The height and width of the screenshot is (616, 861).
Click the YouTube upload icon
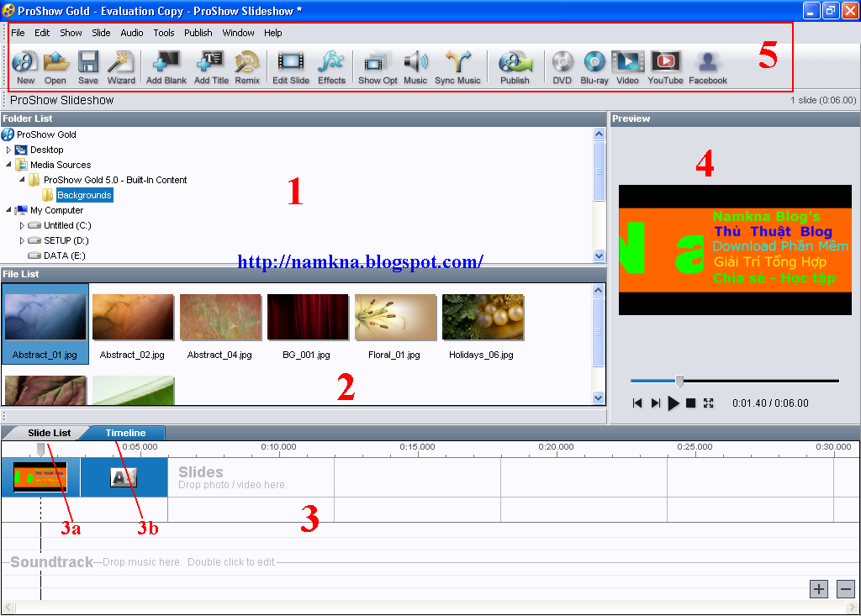[665, 67]
